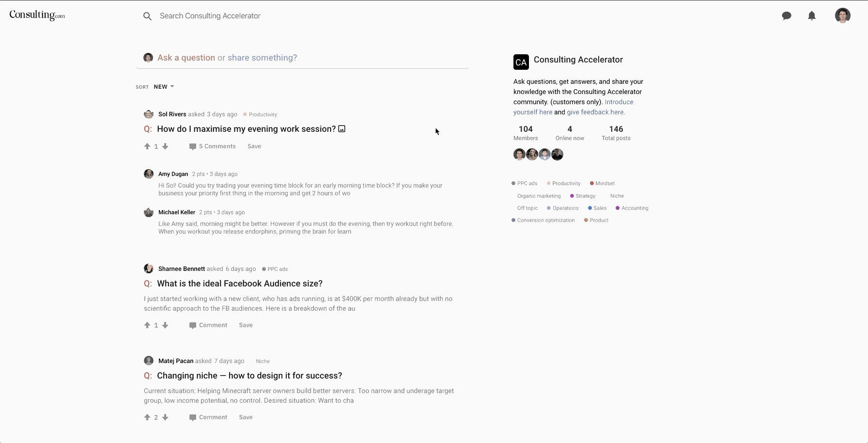Screen dimensions: 868x443
Task: Click the CA community avatar icon
Action: pyautogui.click(x=521, y=62)
